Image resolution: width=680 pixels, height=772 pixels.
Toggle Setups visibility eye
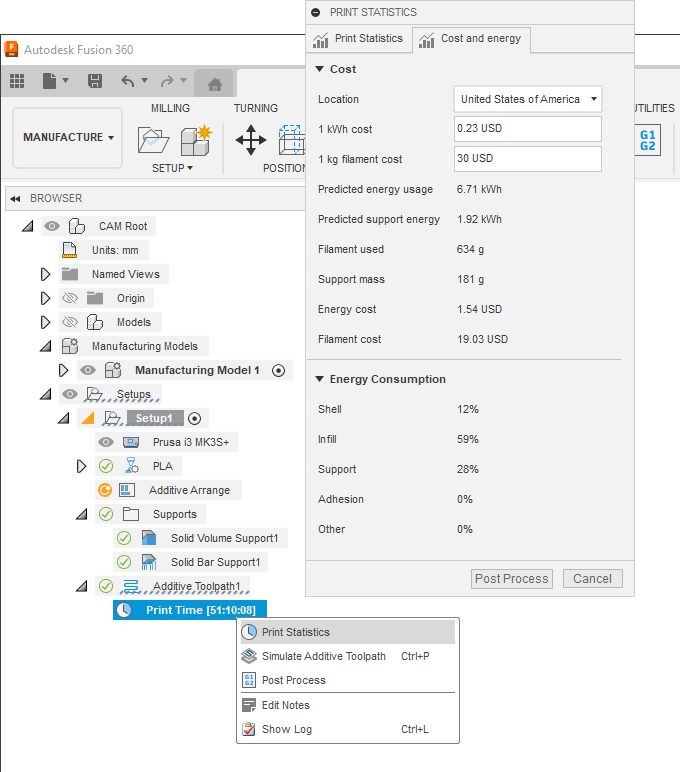(x=70, y=394)
